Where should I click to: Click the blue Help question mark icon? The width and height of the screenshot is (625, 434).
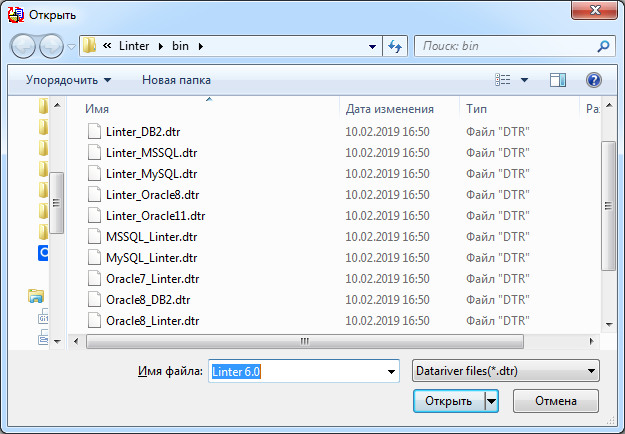(x=594, y=80)
